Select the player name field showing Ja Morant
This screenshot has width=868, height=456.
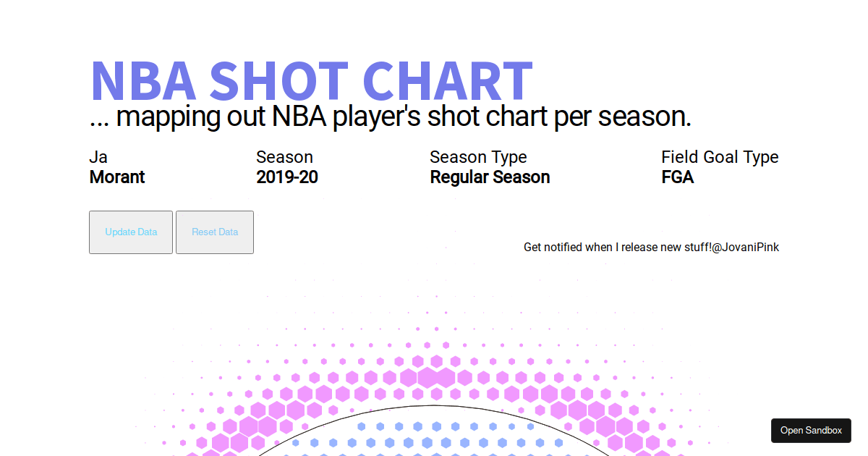(x=116, y=167)
